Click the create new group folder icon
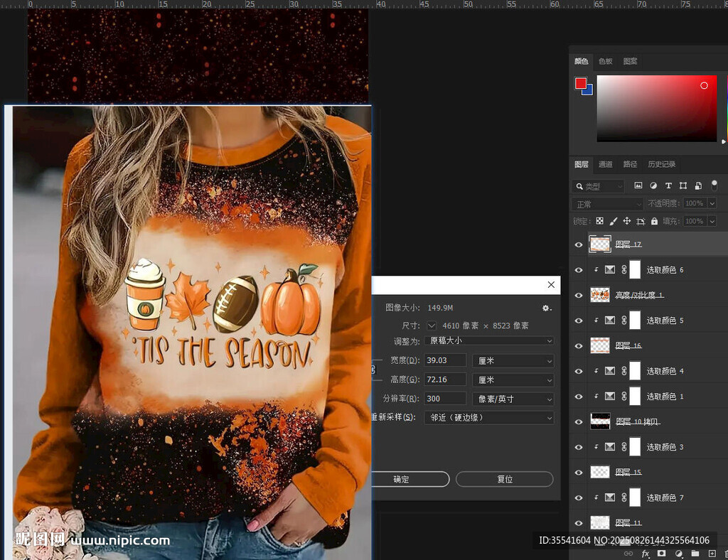The image size is (728, 560). 695,553
